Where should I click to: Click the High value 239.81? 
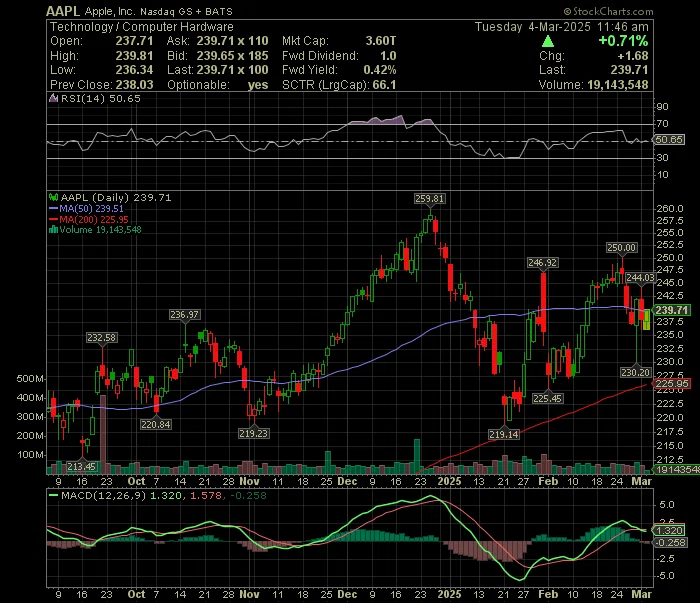134,56
